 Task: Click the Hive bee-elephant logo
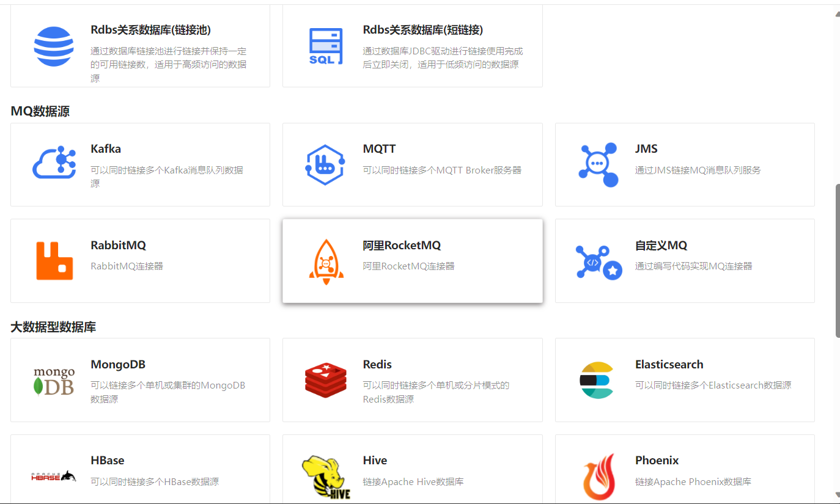coord(326,477)
